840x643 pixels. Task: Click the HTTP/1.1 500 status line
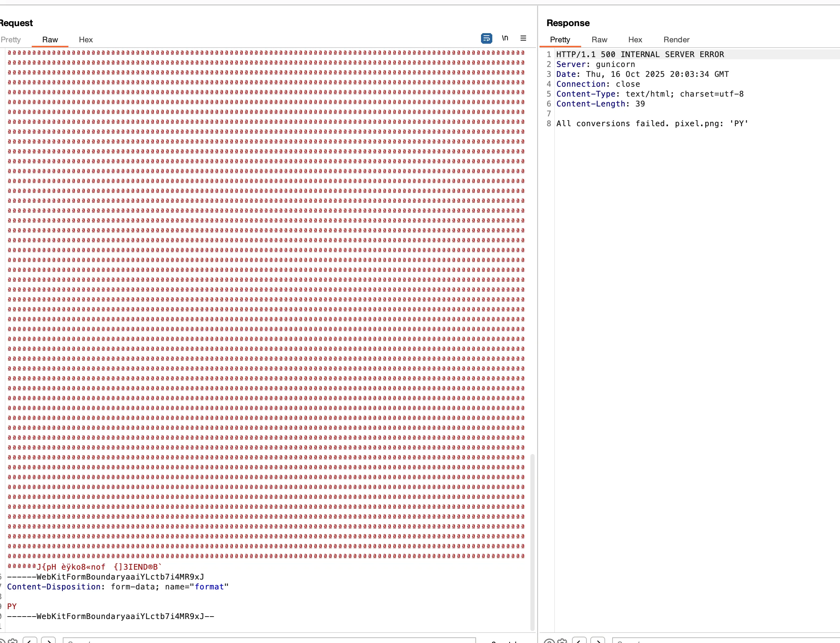640,55
